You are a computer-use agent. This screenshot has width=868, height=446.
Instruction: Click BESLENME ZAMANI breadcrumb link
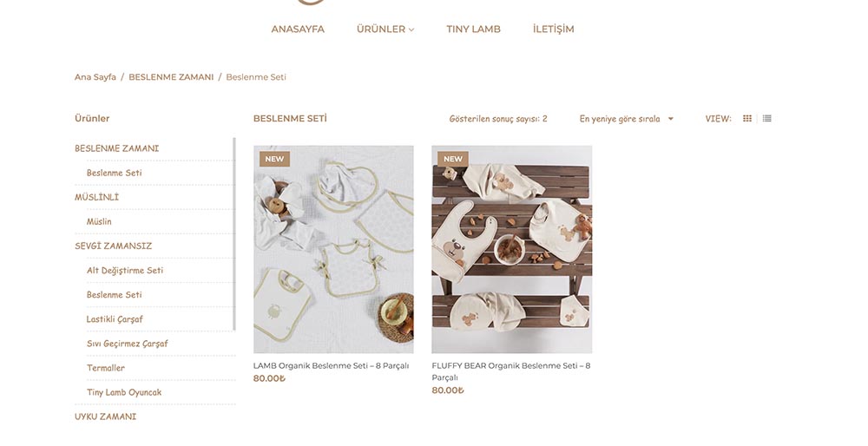[171, 77]
